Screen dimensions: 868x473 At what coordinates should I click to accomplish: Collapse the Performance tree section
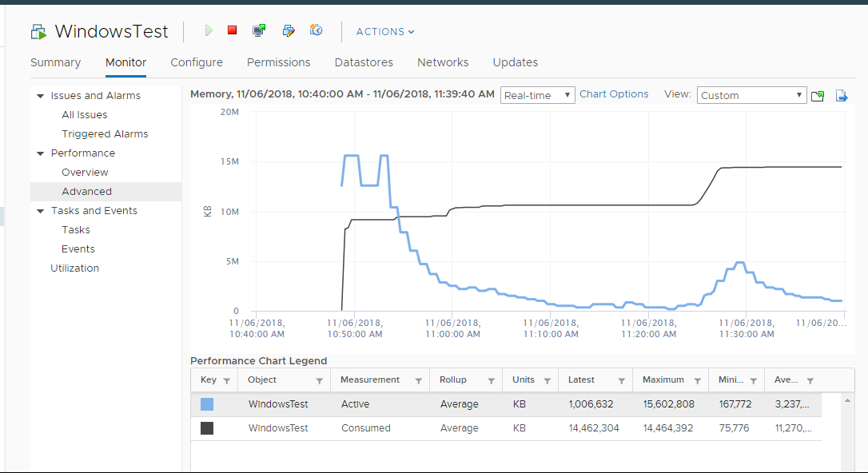41,153
